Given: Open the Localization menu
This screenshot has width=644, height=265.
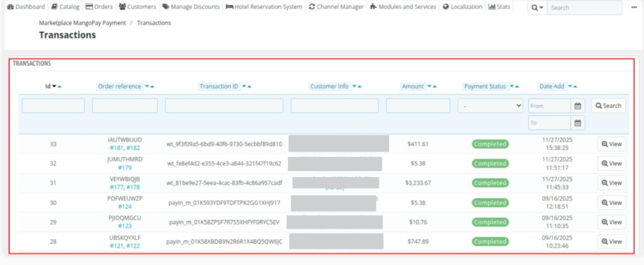Looking at the screenshot, I should [462, 7].
